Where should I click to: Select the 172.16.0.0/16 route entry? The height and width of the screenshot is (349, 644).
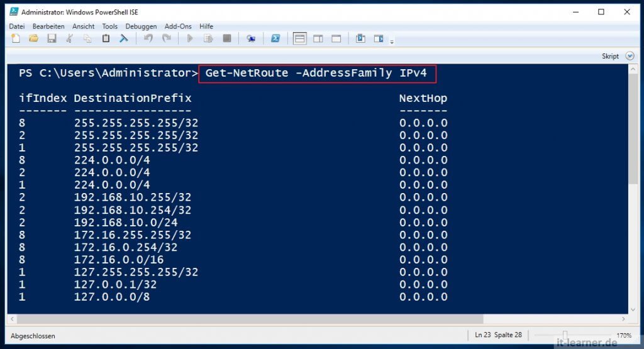coord(119,260)
